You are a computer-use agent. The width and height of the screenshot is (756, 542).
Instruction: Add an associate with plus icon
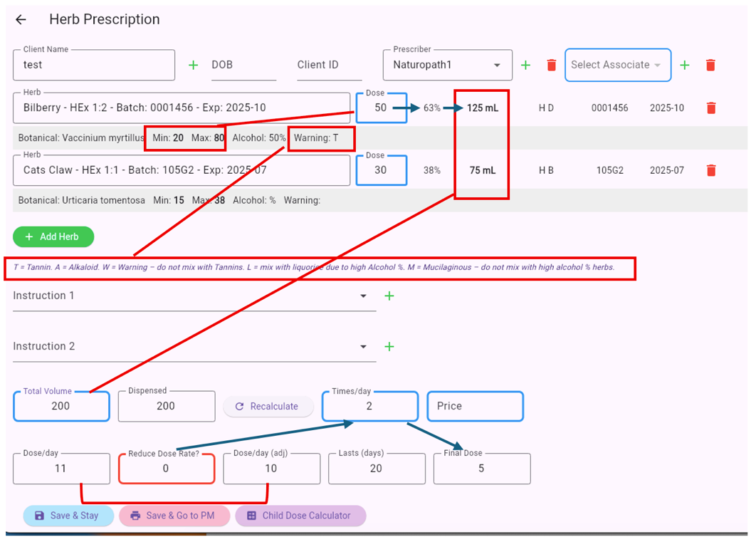coord(685,65)
